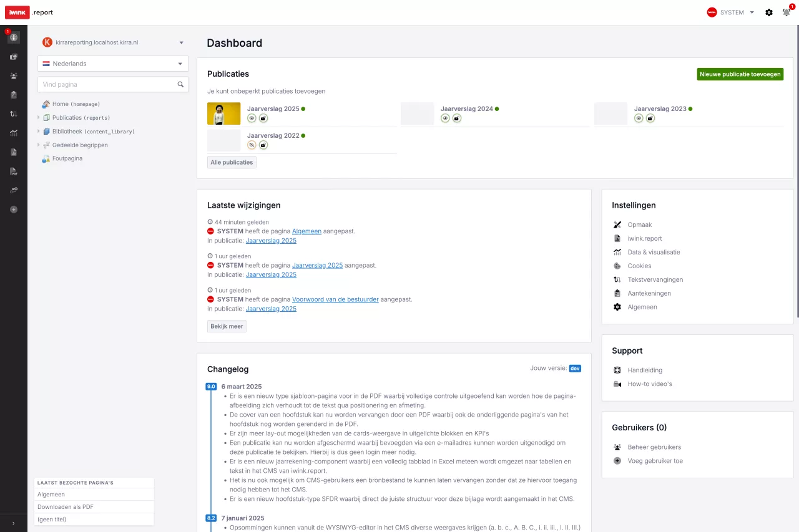Toggle hidden eye icon of Jaarverslag 2022
This screenshot has height=532, width=799.
[252, 145]
